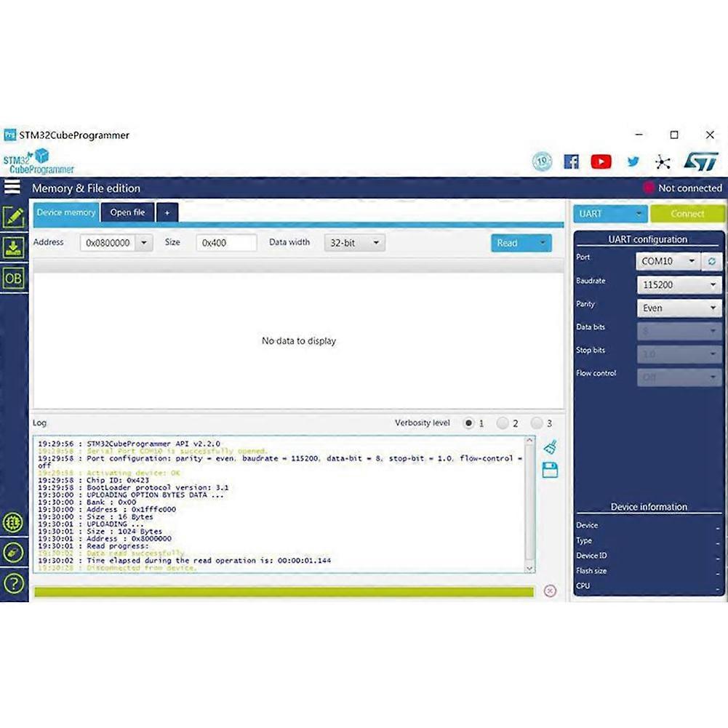This screenshot has height=728, width=728.
Task: Click the 'Memory & File edition' title
Action: 86,188
